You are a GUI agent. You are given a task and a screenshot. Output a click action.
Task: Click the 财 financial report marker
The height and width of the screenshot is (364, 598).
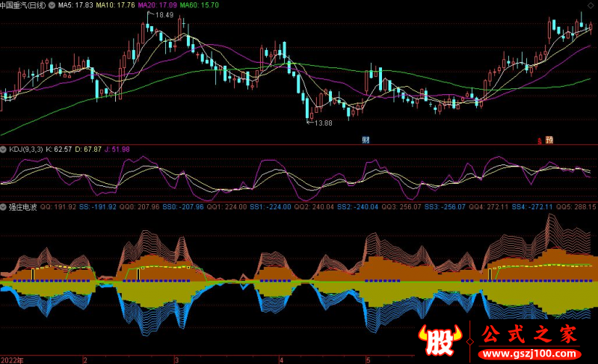366,140
